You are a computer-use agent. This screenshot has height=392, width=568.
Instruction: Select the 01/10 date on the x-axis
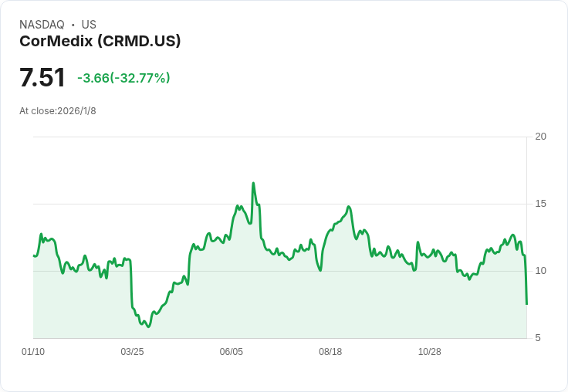pos(33,352)
